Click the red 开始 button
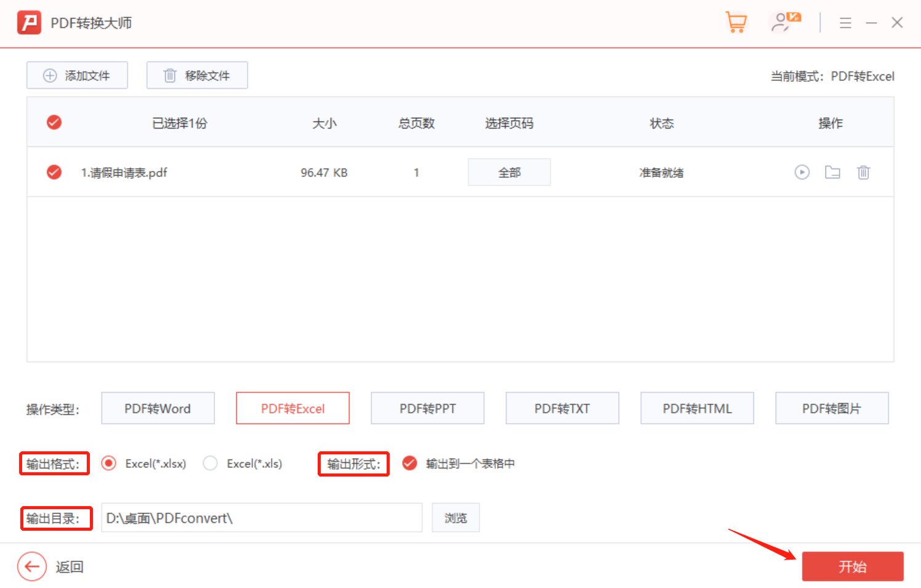This screenshot has height=588, width=921. pos(853,566)
